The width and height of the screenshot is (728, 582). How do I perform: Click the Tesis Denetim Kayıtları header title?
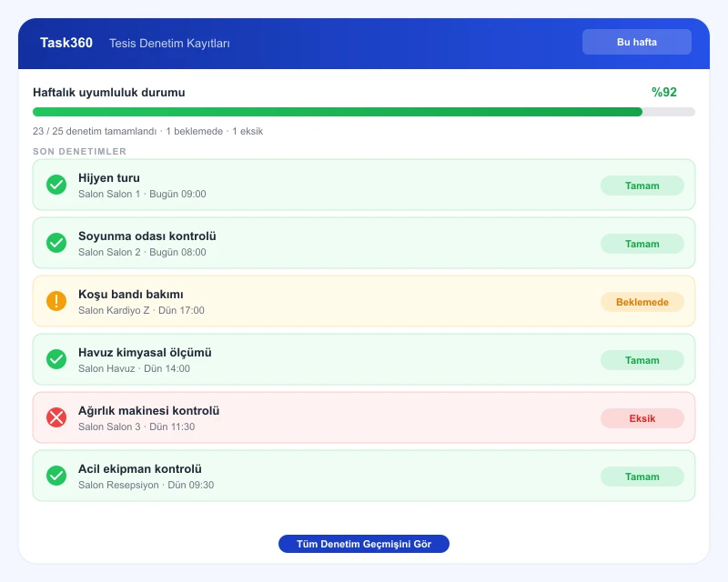tap(169, 43)
